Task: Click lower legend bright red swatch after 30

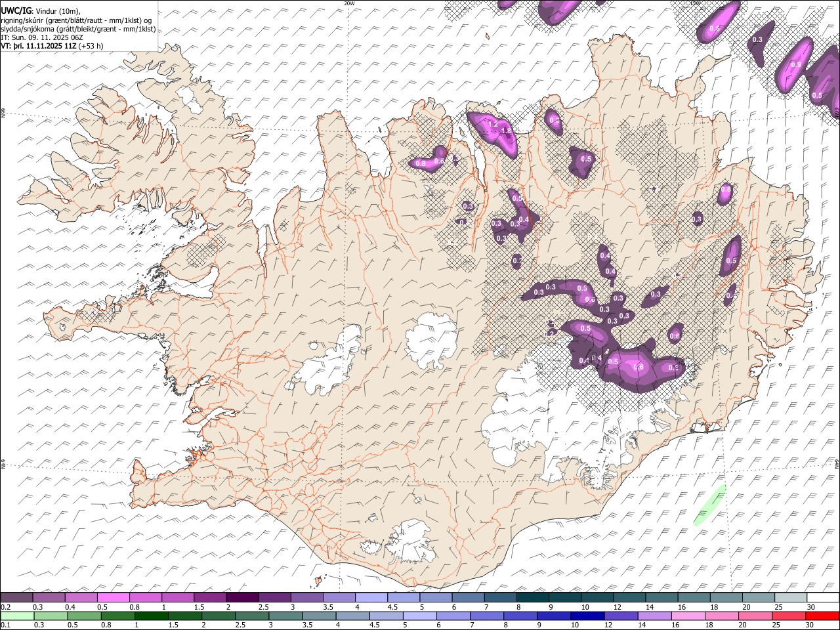Action: pos(822,616)
